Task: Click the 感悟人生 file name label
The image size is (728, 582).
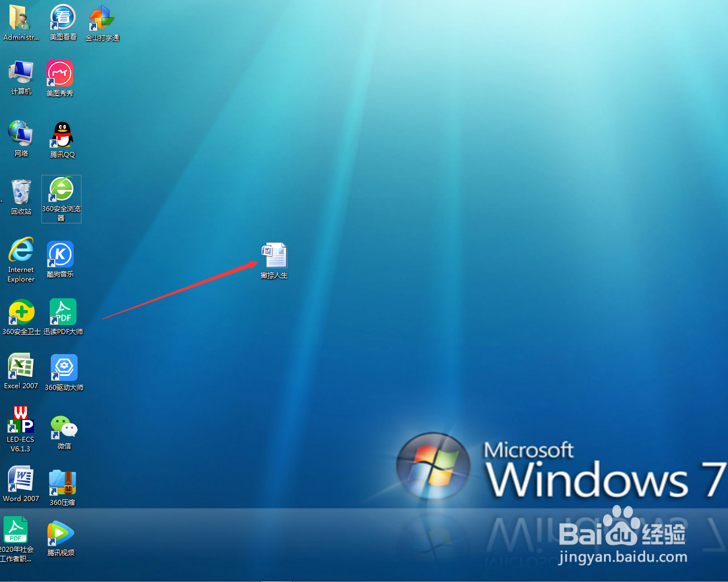Action: click(274, 275)
